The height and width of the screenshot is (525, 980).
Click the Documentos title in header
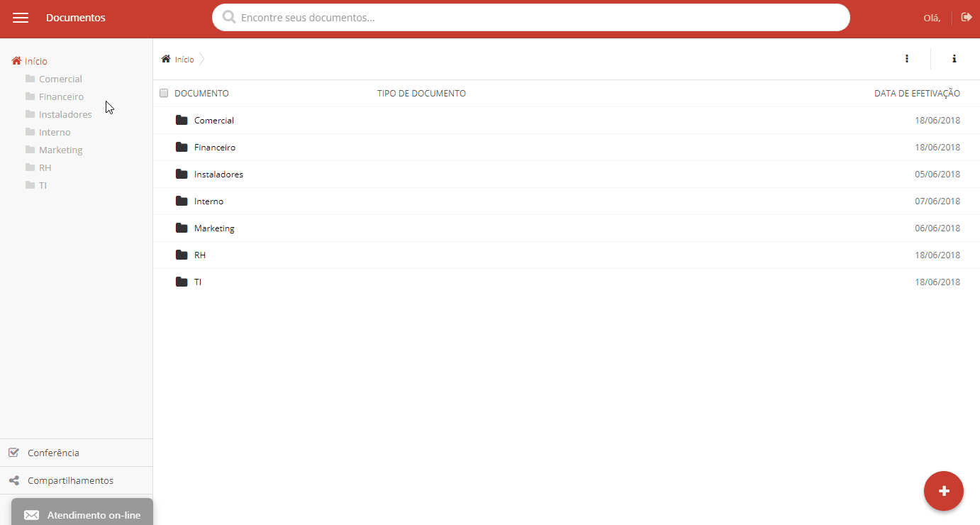coord(76,18)
